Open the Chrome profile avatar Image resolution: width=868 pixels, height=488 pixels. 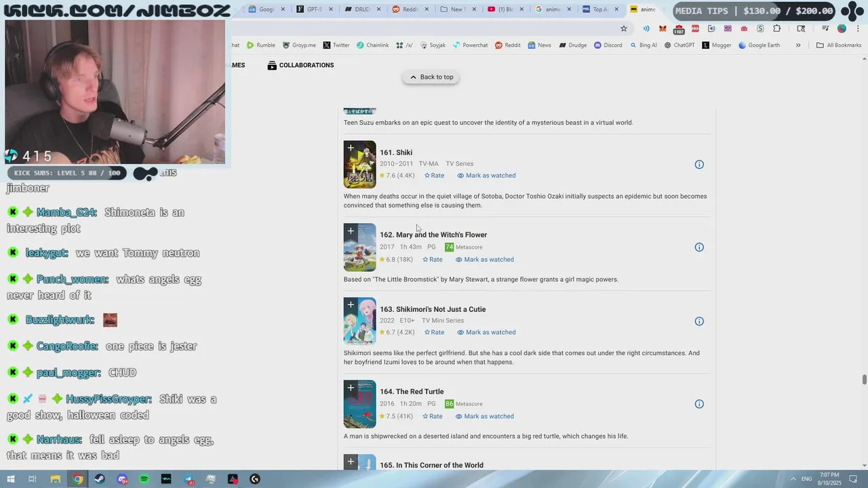(842, 28)
